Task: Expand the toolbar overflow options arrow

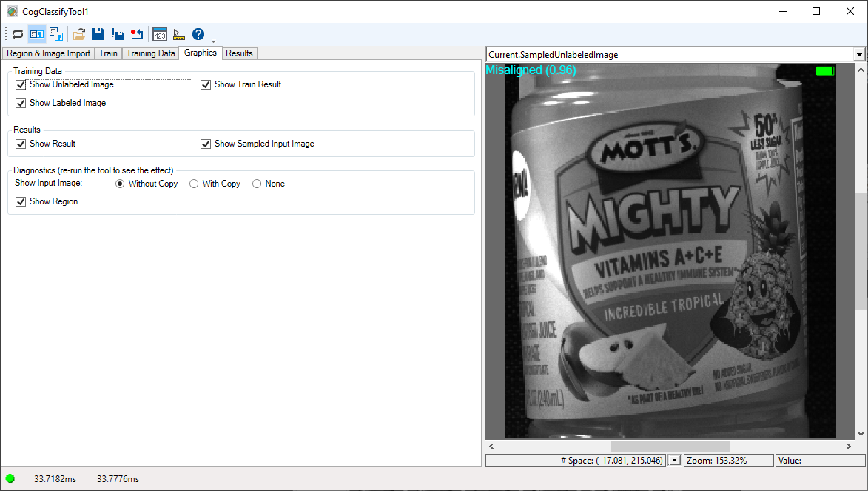Action: tap(213, 39)
